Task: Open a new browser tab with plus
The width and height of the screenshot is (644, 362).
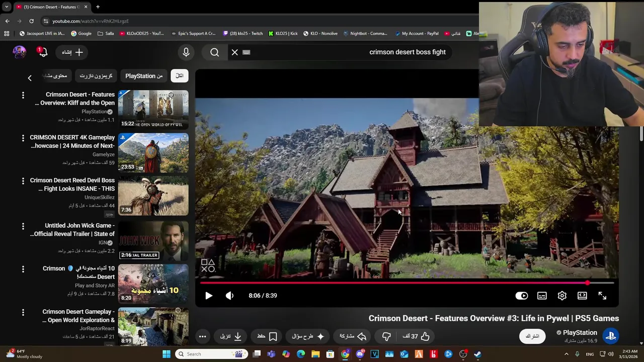Action: (98, 7)
